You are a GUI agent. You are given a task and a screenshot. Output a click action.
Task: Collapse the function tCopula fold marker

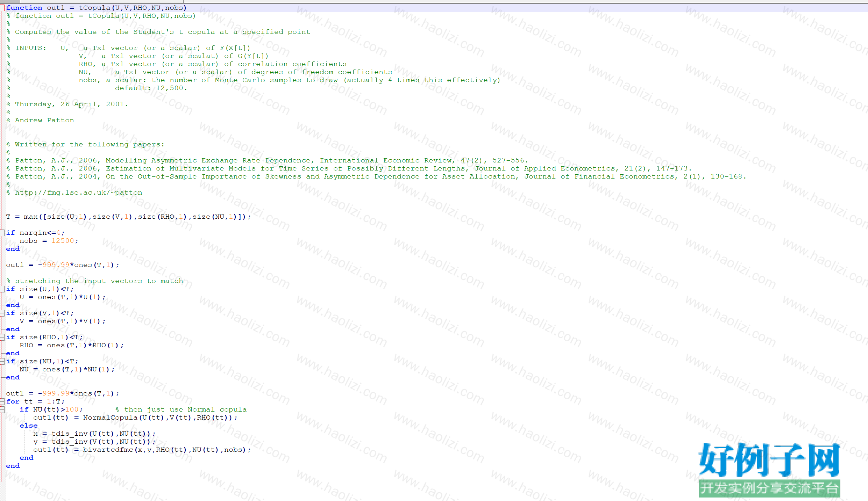2,8
